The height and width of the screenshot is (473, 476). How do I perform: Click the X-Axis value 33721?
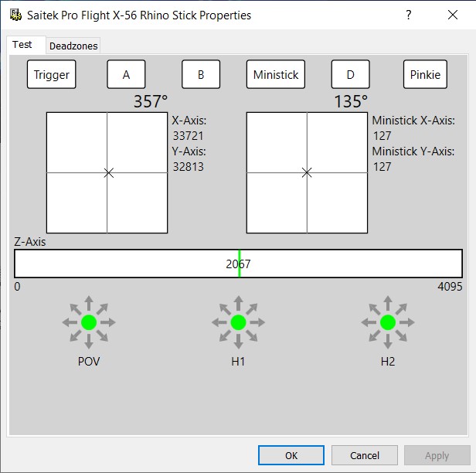coord(188,136)
